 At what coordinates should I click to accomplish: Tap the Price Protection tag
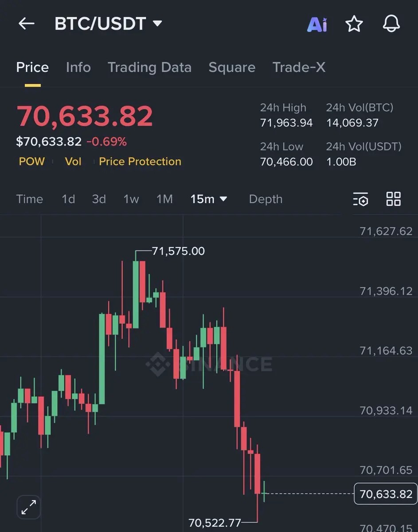click(140, 161)
